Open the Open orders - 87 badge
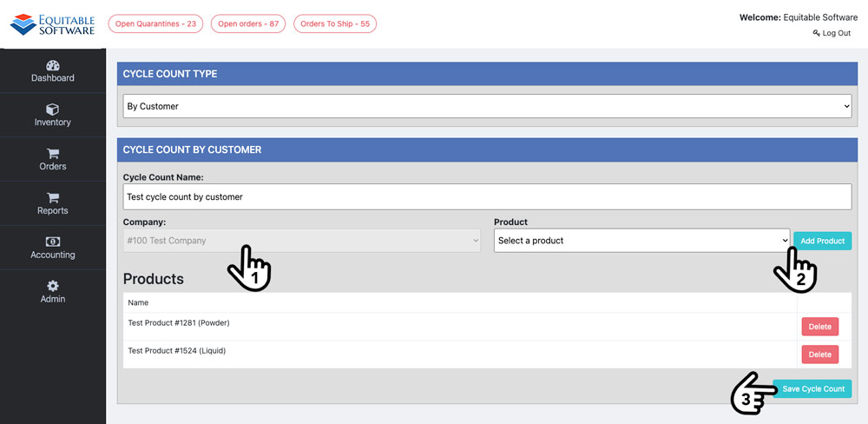 pyautogui.click(x=248, y=23)
